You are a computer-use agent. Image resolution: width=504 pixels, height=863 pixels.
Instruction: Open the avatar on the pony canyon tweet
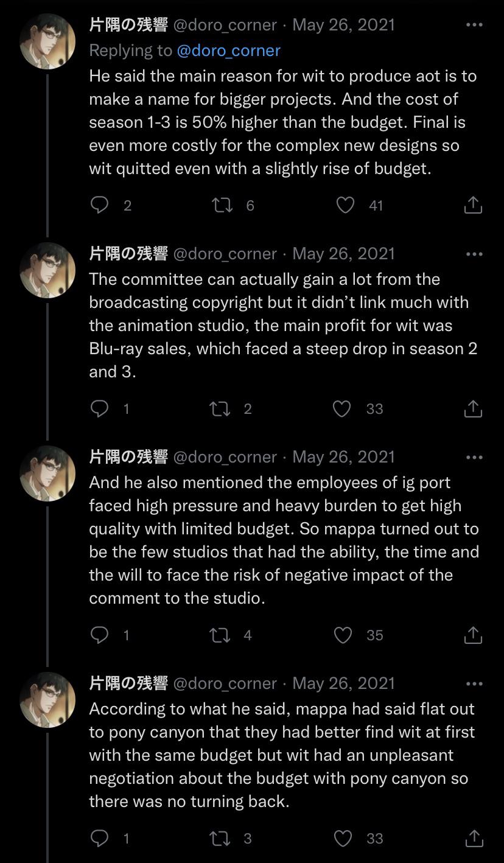point(47,700)
